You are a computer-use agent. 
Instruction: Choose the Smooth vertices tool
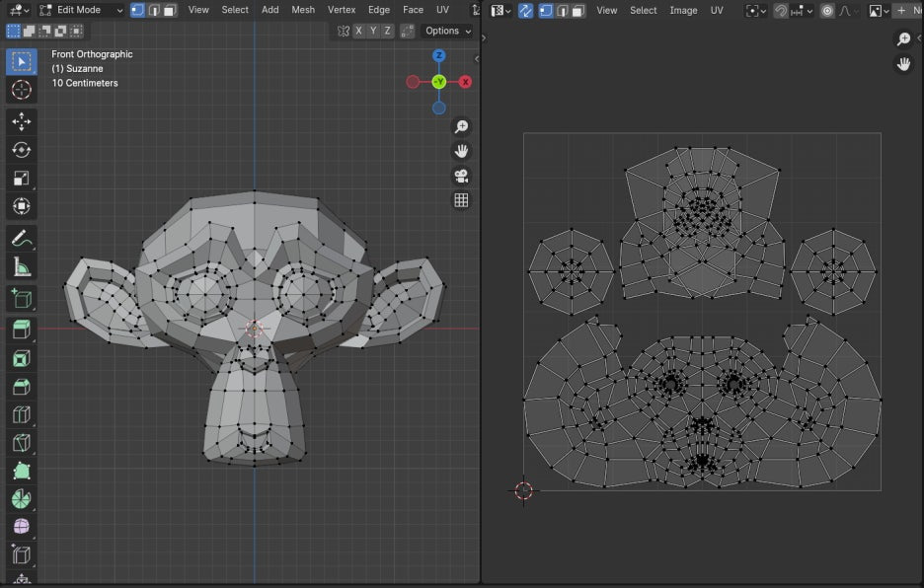(21, 527)
